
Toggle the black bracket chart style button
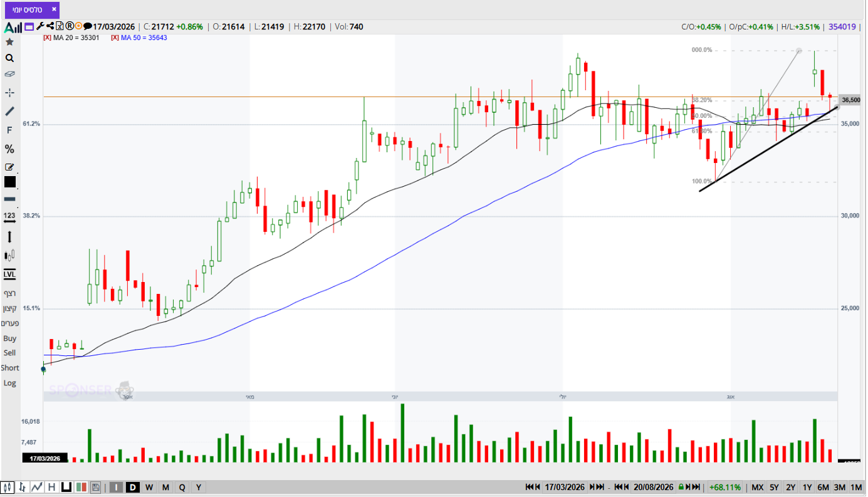(66, 487)
